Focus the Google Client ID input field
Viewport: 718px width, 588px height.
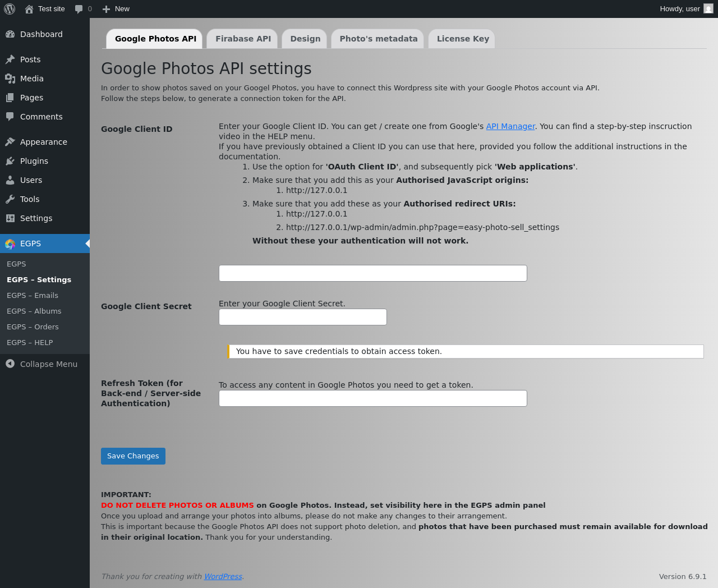click(x=373, y=273)
